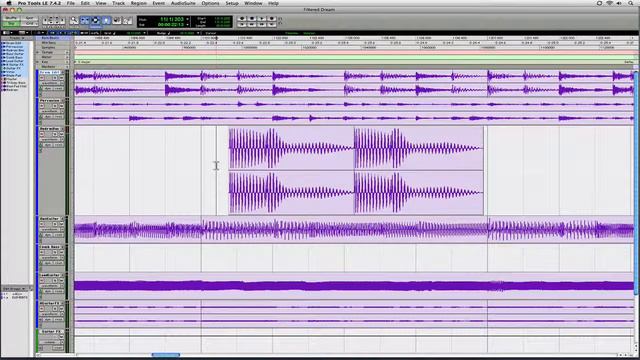
Task: Open the Drum Edit track view selector
Action: [51, 83]
